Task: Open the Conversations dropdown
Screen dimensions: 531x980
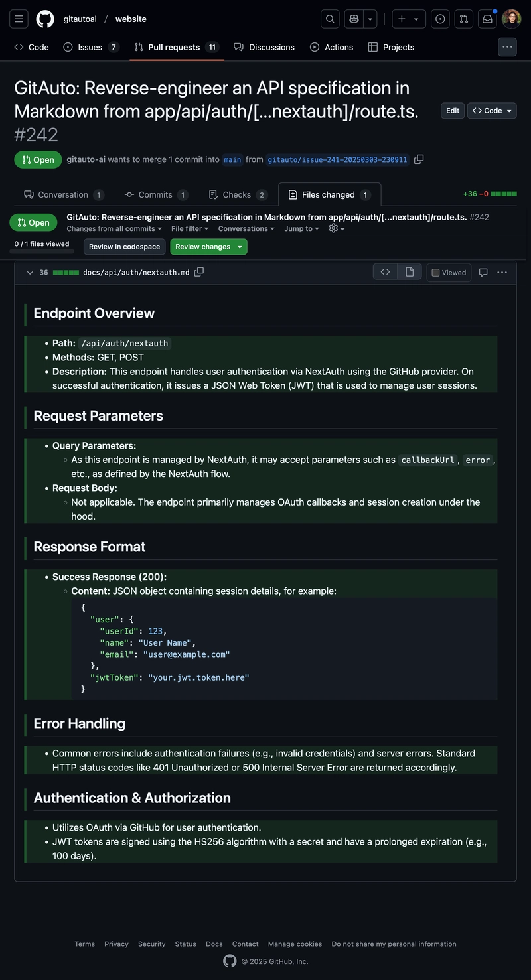Action: pyautogui.click(x=246, y=228)
